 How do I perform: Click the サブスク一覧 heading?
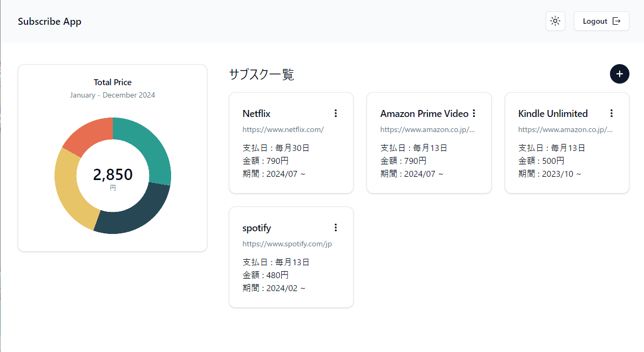tap(262, 74)
